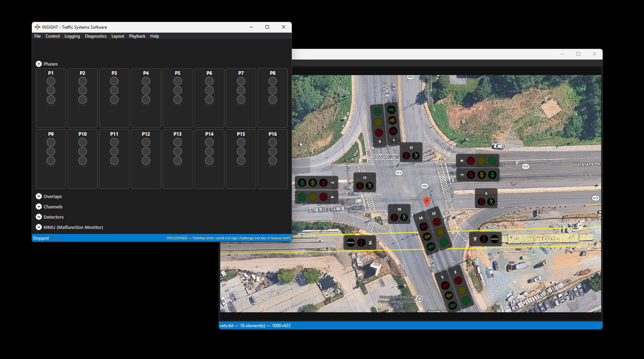This screenshot has width=644, height=359.
Task: Click the P14 phase label
Action: [209, 134]
